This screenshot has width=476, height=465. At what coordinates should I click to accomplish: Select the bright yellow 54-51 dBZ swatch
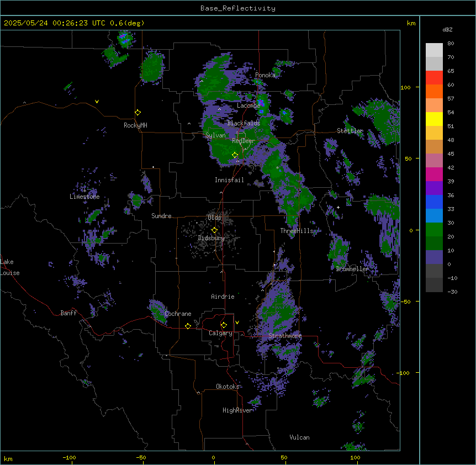point(434,119)
